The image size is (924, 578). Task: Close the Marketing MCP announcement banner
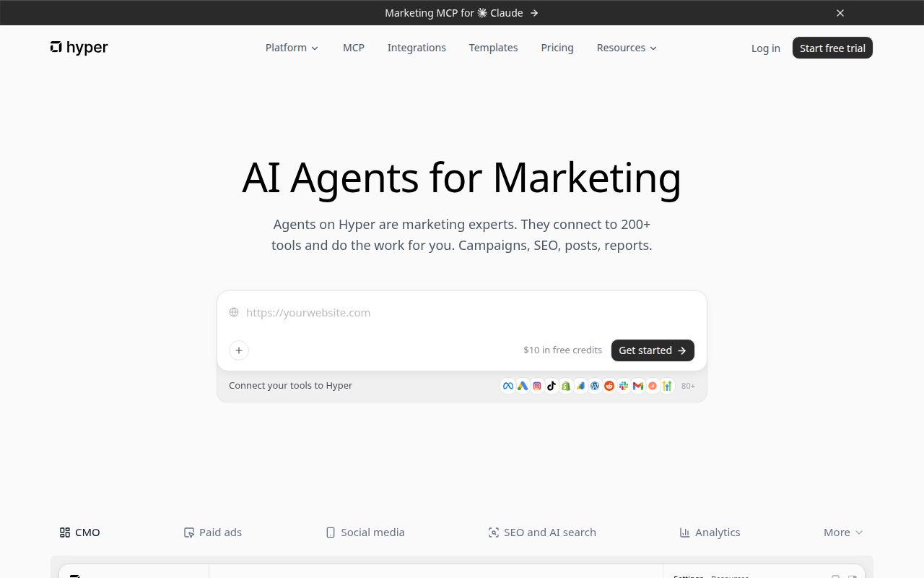840,13
